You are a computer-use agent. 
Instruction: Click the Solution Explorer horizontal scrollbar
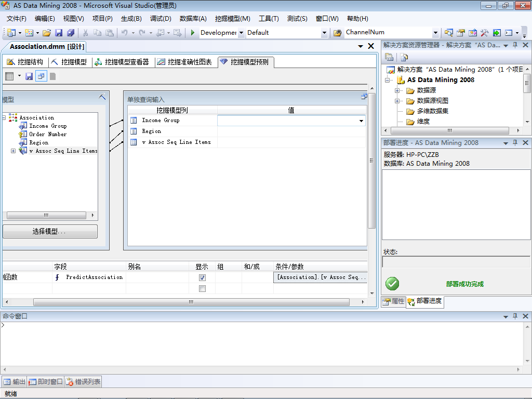(x=449, y=130)
